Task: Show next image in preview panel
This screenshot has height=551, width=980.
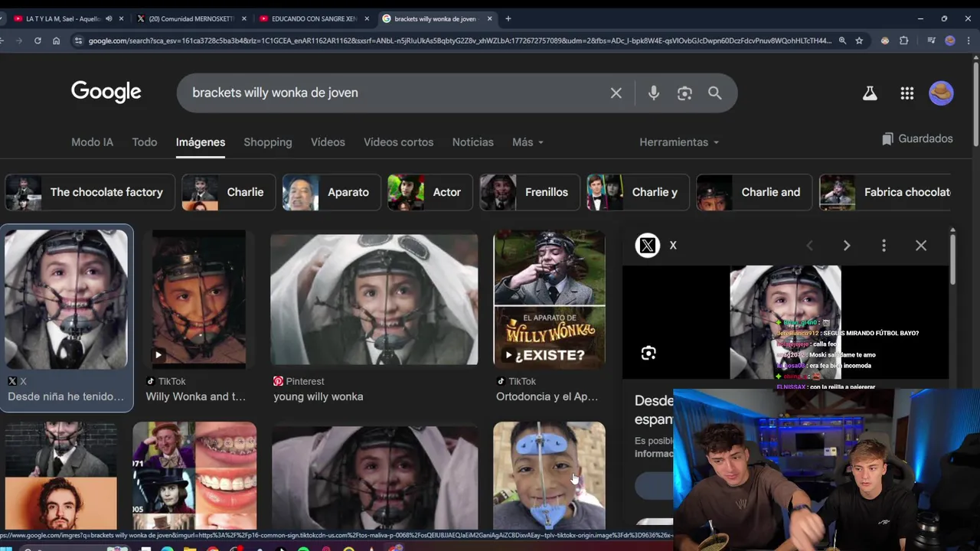Action: pyautogui.click(x=847, y=246)
